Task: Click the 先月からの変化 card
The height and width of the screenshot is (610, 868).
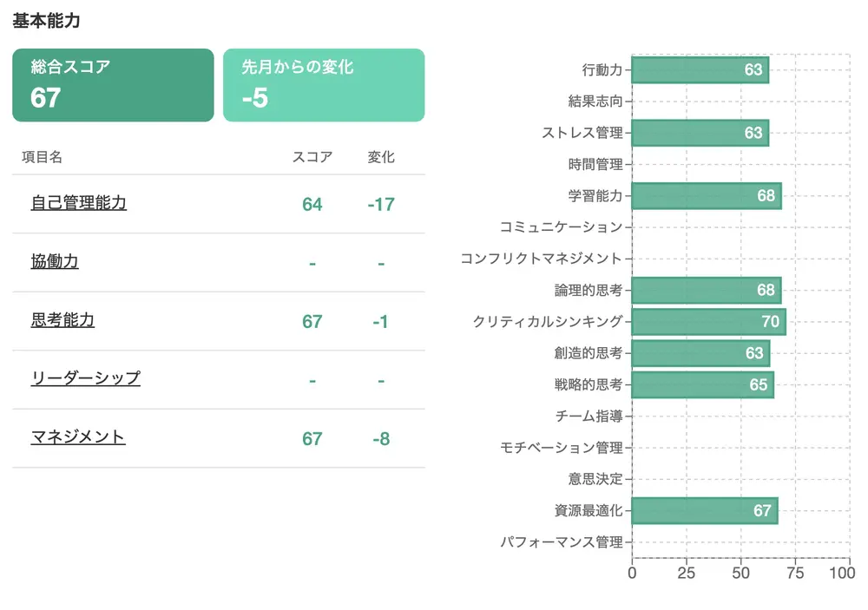Action: coord(324,85)
